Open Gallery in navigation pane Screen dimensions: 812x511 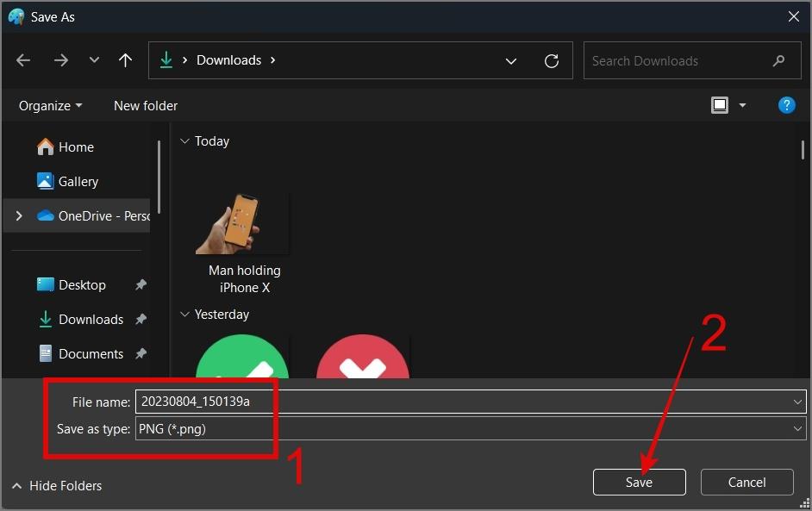point(78,181)
